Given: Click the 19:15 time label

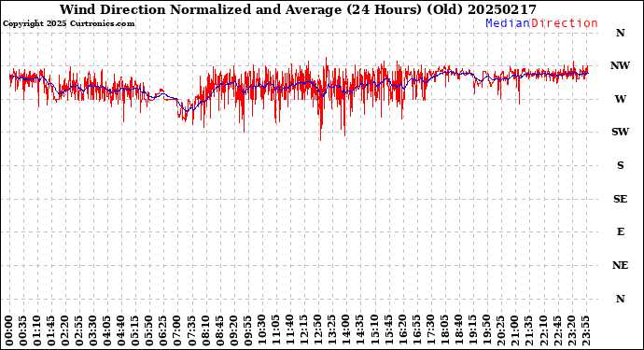Looking at the screenshot, I should pos(472,331).
